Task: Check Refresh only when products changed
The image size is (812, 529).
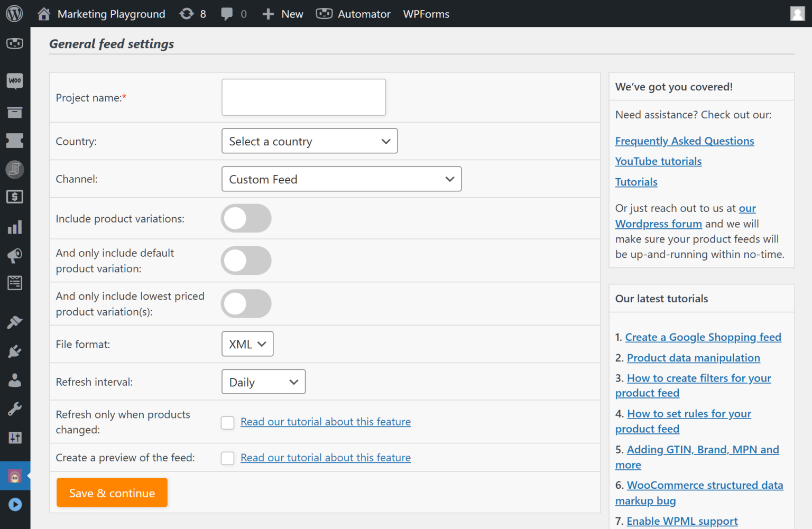Action: (x=227, y=422)
